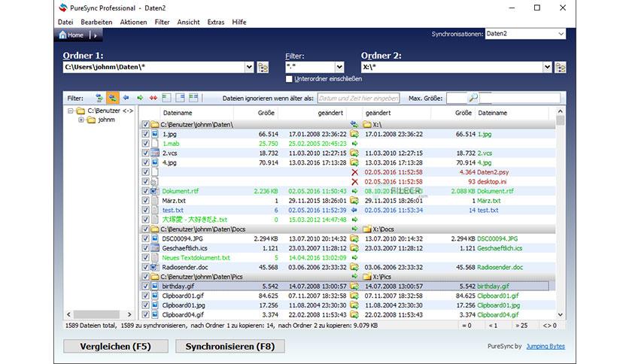Click the magnifying glass search icon

coord(473,98)
